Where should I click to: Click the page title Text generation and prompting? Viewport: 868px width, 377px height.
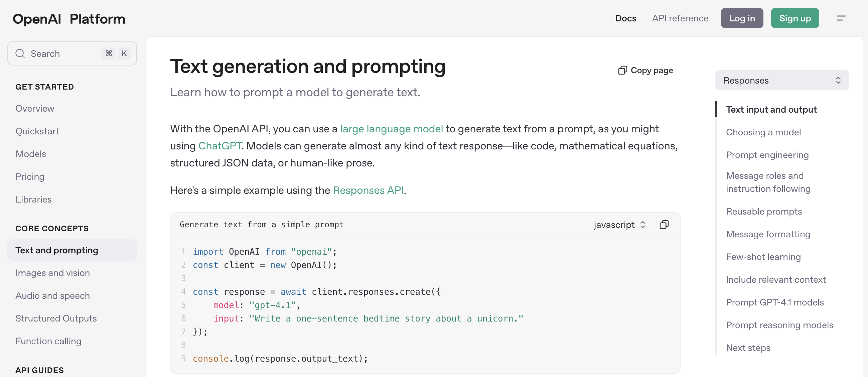pyautogui.click(x=308, y=66)
